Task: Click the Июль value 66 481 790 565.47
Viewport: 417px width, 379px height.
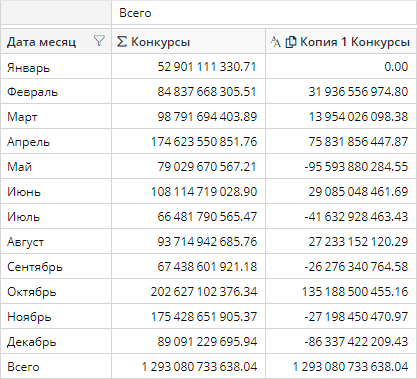Action: point(207,217)
